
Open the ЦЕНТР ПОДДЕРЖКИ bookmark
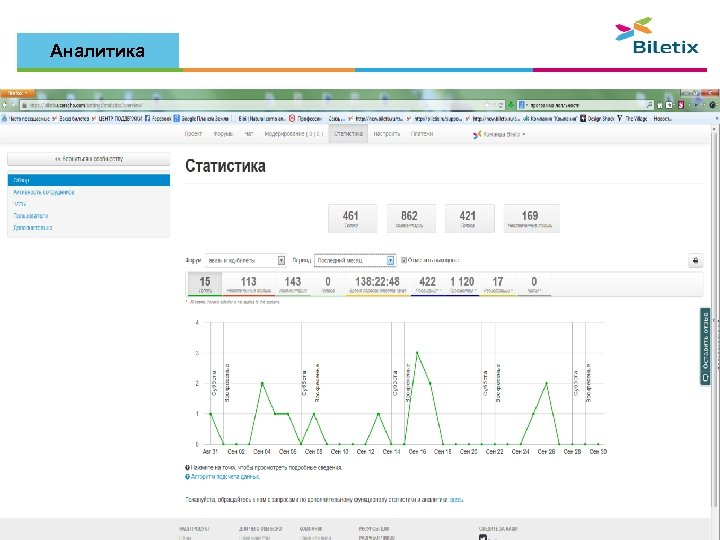pyautogui.click(x=117, y=118)
